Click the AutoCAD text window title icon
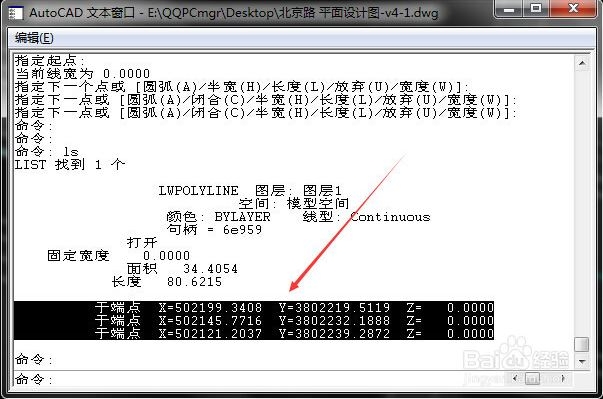The height and width of the screenshot is (399, 603). pos(15,12)
